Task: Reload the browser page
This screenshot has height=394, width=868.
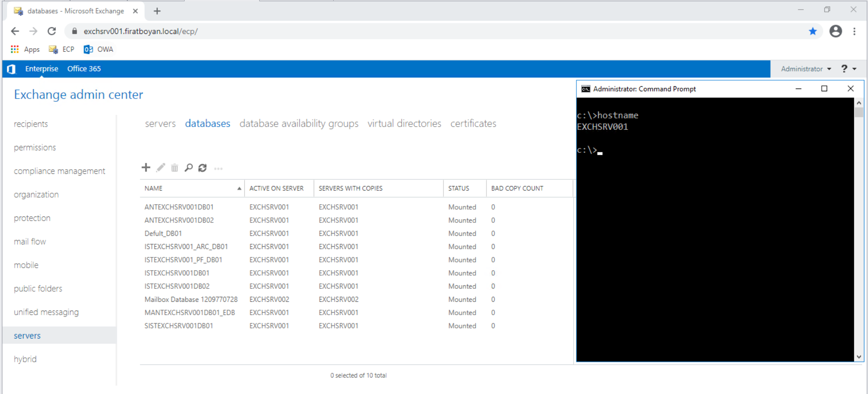Action: [52, 31]
